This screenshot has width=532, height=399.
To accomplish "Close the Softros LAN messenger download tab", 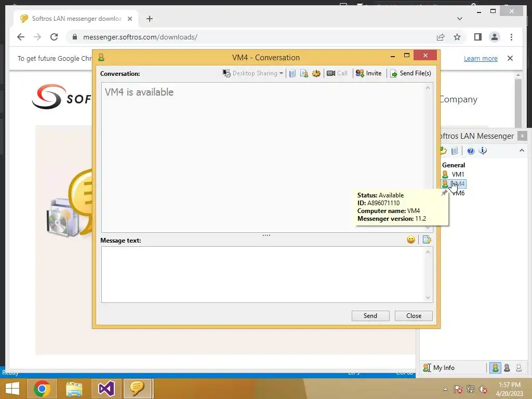I will pyautogui.click(x=129, y=19).
